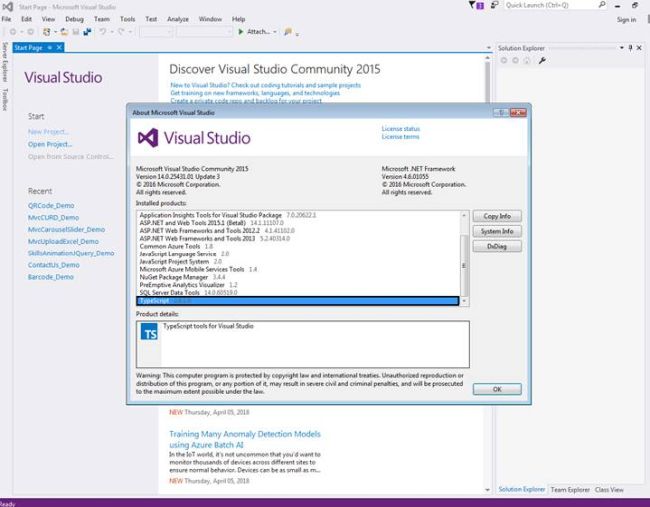Toggle the pin on Start Page tab
Screen dimensions: 650x507
pos(50,48)
